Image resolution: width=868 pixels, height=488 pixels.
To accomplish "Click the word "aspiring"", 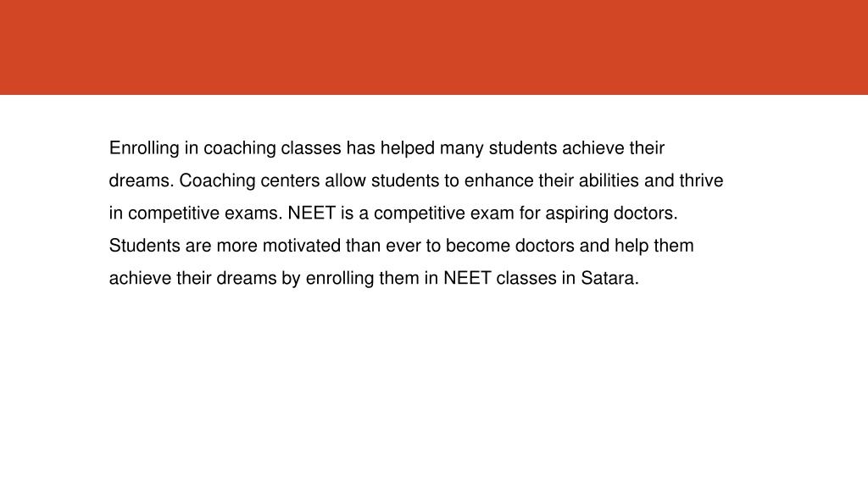I will tap(576, 213).
